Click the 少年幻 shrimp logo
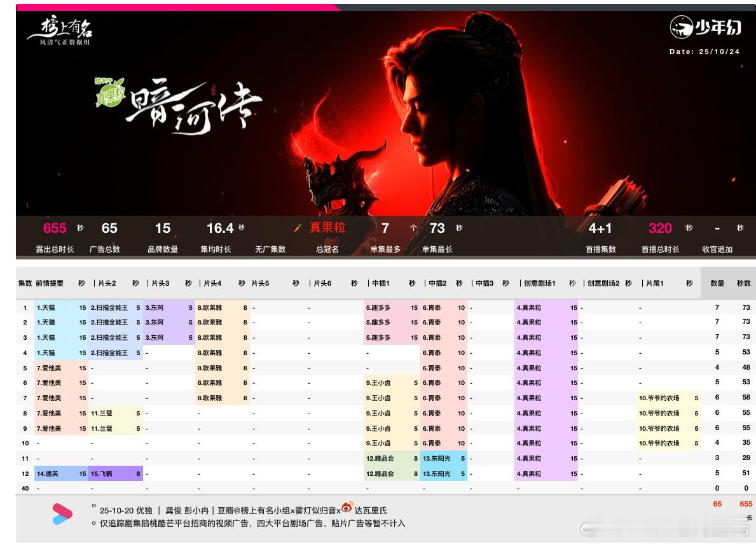The height and width of the screenshot is (544, 756). click(705, 27)
